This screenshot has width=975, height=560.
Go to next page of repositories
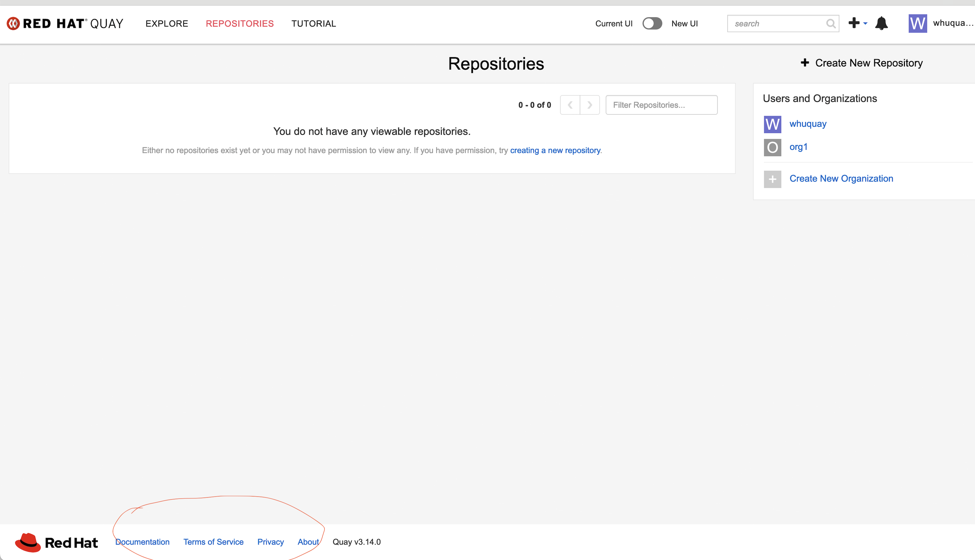tap(590, 105)
